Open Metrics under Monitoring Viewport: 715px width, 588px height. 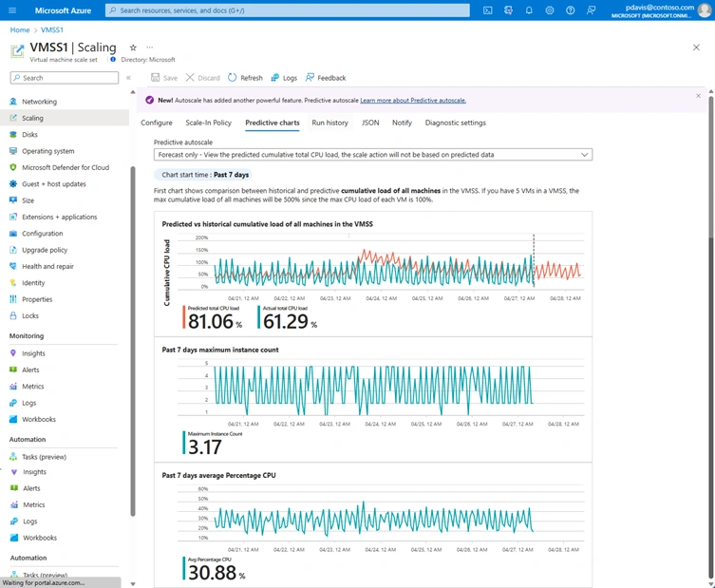point(33,387)
